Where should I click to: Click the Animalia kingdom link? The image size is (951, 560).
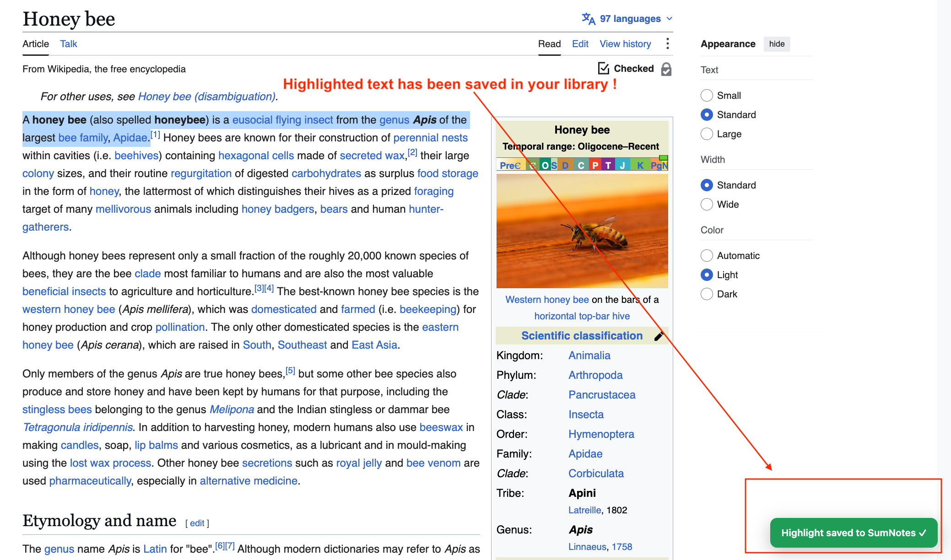click(589, 355)
